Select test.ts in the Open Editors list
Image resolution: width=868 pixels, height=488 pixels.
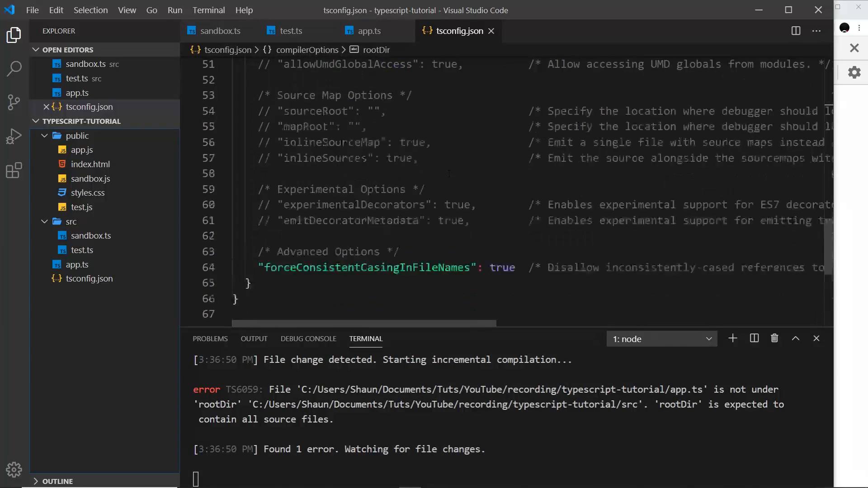click(x=77, y=78)
